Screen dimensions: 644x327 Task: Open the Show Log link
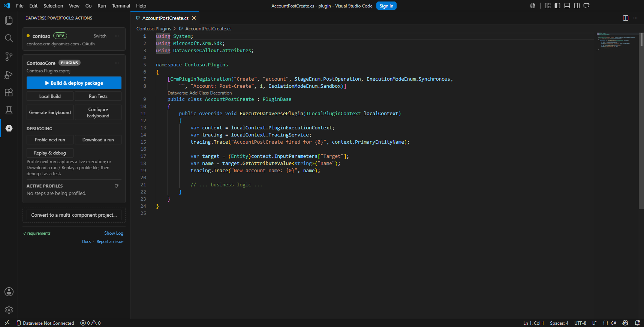click(114, 233)
